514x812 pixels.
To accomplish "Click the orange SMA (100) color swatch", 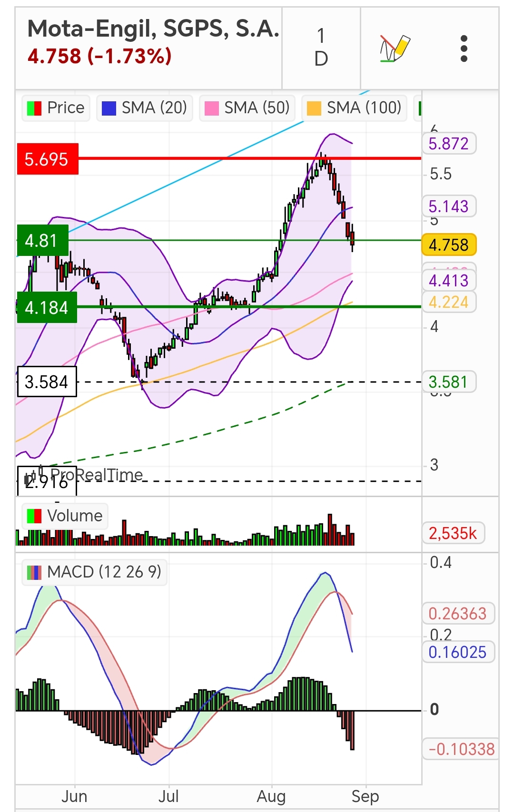I will (x=314, y=108).
